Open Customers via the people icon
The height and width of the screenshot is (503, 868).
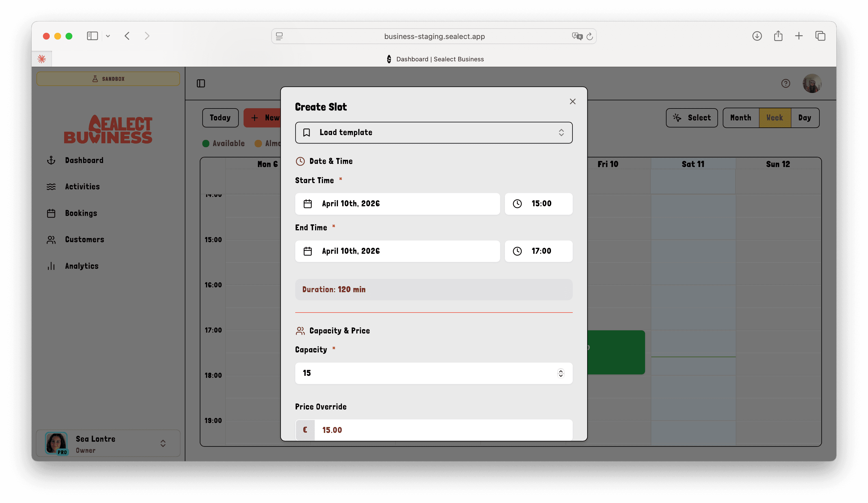[x=51, y=239]
